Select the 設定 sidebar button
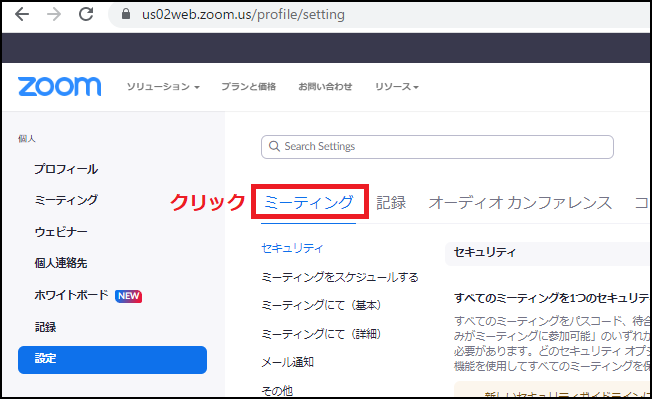The image size is (652, 399). coord(112,360)
